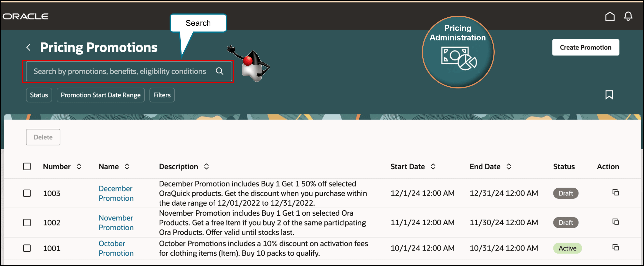Tick the checkbox for promotion 1001

27,248
